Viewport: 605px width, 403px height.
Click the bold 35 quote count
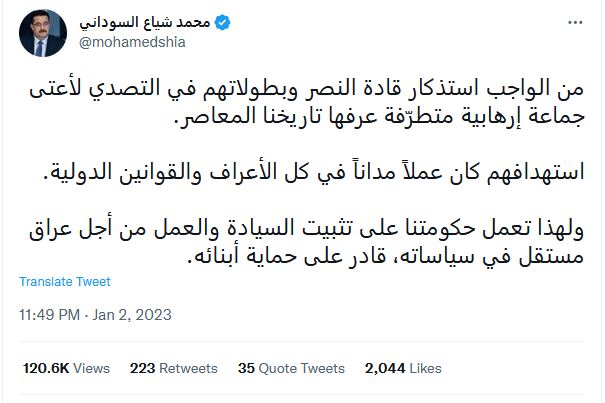246,368
